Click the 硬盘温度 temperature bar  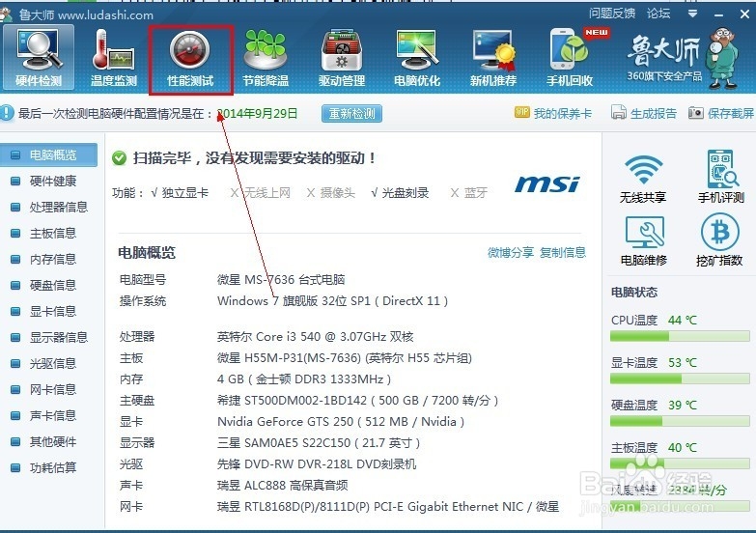click(680, 421)
